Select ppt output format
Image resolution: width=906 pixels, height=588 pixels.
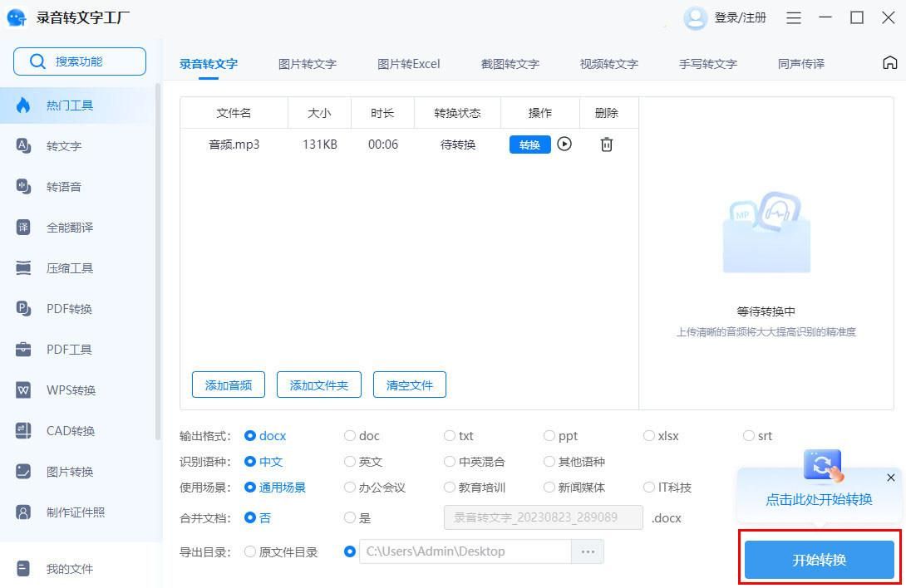coord(549,435)
